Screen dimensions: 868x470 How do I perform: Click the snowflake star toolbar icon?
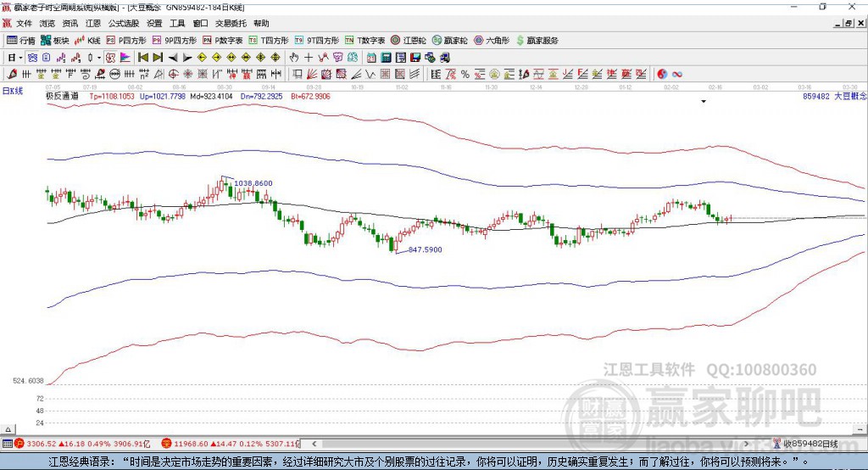tap(187, 75)
